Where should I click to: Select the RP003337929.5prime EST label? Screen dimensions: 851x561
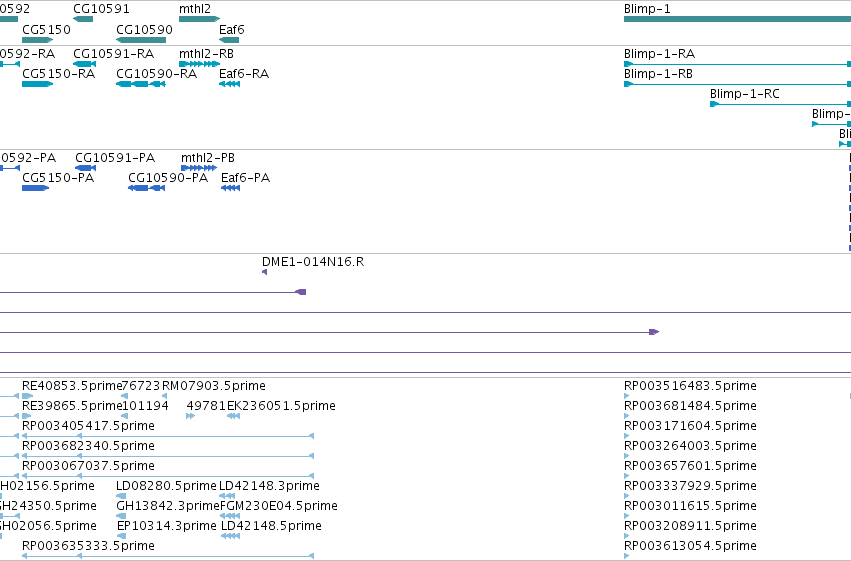click(x=690, y=486)
